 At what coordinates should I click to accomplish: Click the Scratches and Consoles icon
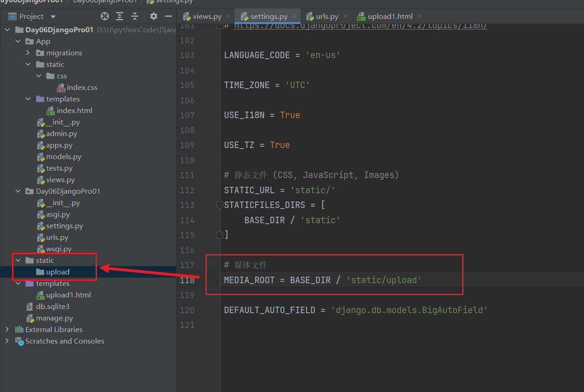[19, 341]
